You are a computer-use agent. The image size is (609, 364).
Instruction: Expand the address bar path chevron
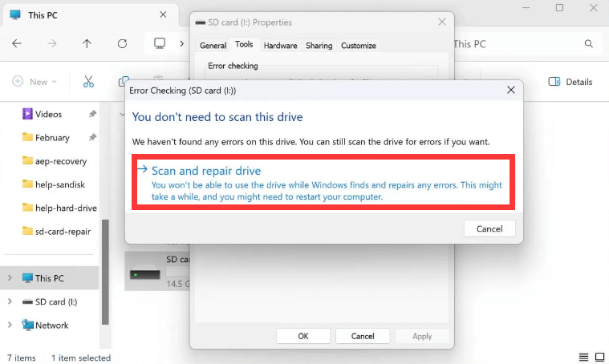[x=181, y=43]
